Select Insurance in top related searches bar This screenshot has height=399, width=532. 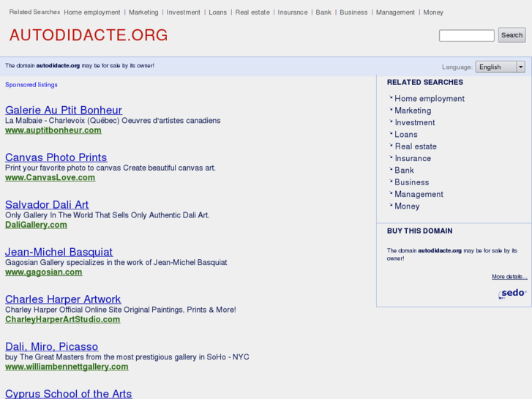(x=293, y=12)
